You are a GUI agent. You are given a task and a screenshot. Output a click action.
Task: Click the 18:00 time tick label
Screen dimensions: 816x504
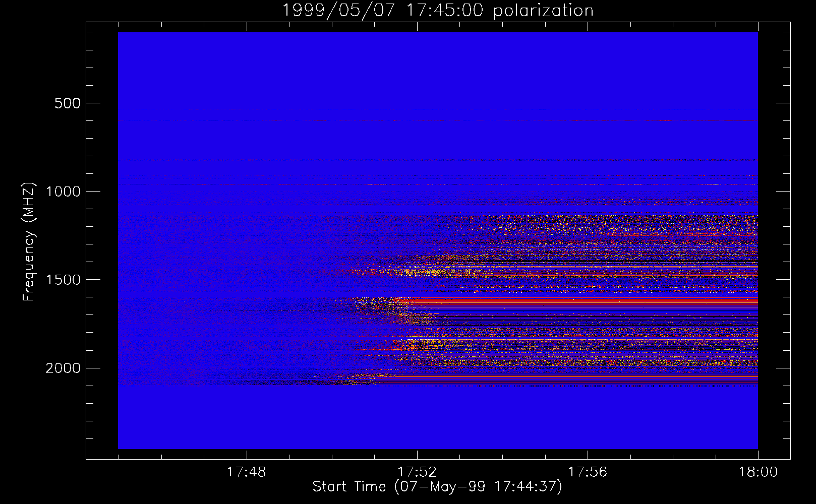click(758, 472)
